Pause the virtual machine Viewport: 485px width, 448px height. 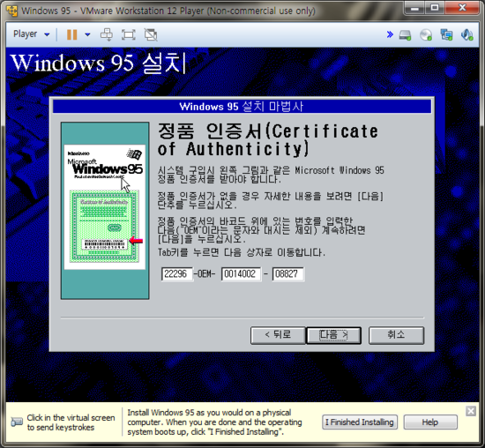pos(71,34)
